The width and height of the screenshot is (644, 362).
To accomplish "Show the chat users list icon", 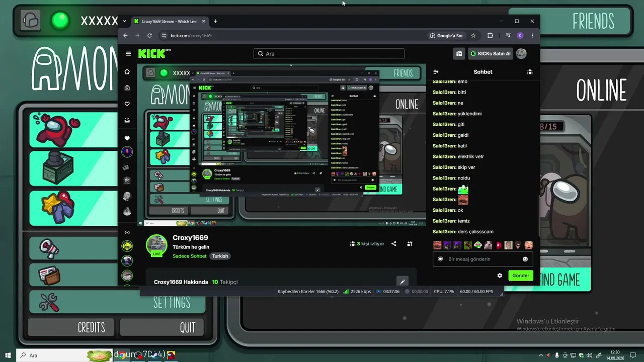I will tap(530, 72).
